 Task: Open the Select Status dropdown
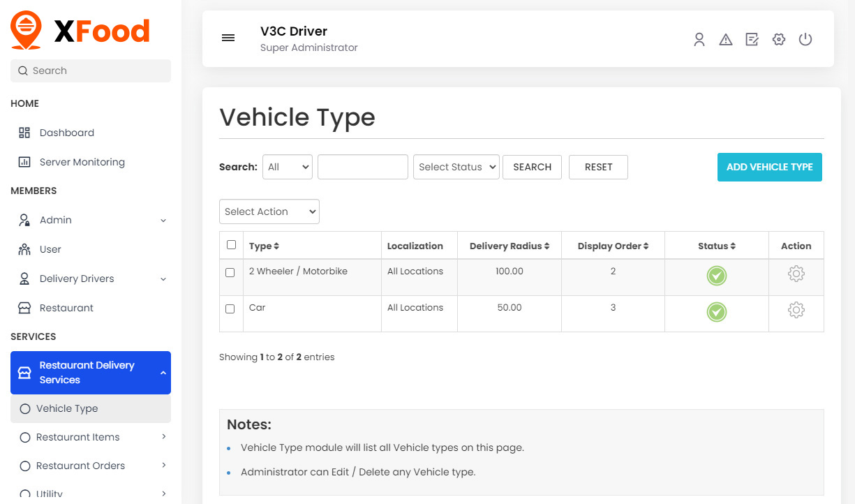(456, 167)
